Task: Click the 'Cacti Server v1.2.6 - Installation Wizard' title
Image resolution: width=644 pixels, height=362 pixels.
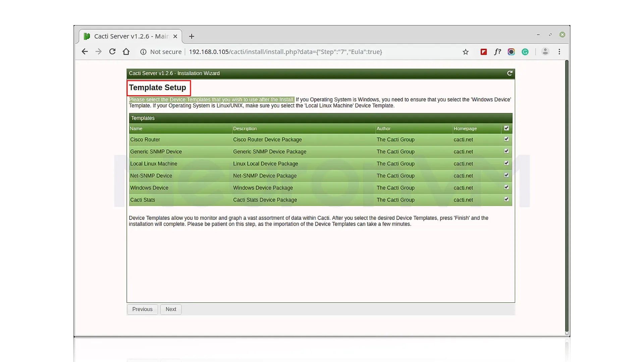Action: [x=174, y=73]
